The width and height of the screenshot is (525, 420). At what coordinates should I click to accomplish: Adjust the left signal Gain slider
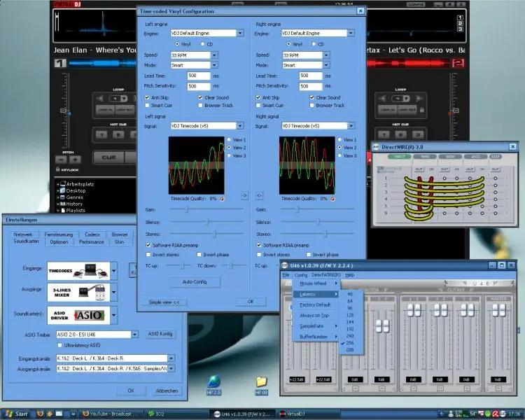(188, 209)
